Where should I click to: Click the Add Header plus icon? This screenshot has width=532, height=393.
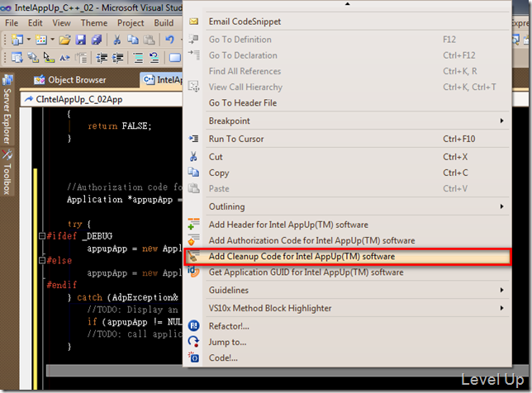click(194, 224)
